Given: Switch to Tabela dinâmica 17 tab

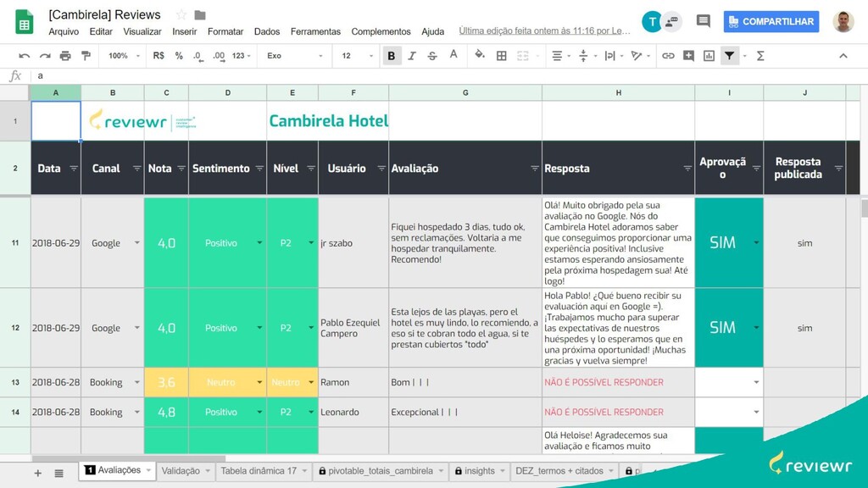Looking at the screenshot, I should (259, 471).
